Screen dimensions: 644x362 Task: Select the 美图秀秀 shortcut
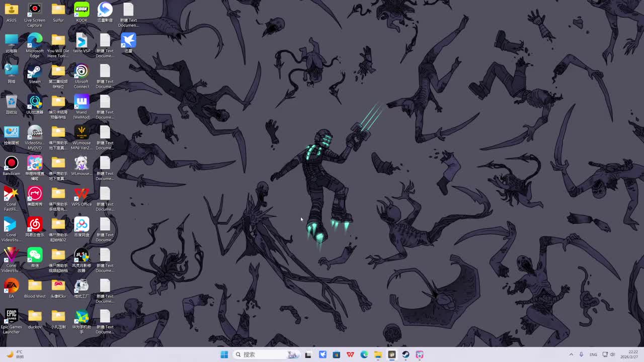point(35,197)
